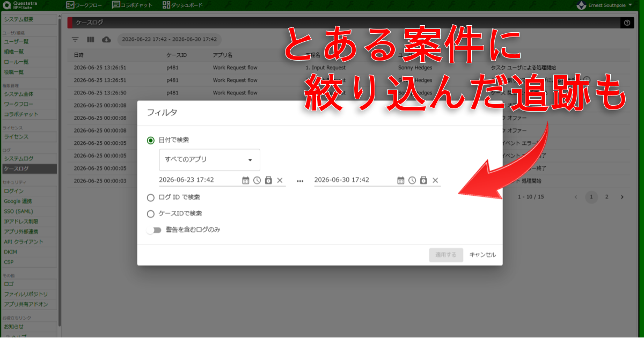Expand the すべてのアプリ dropdown
This screenshot has width=644, height=338.
click(x=209, y=160)
